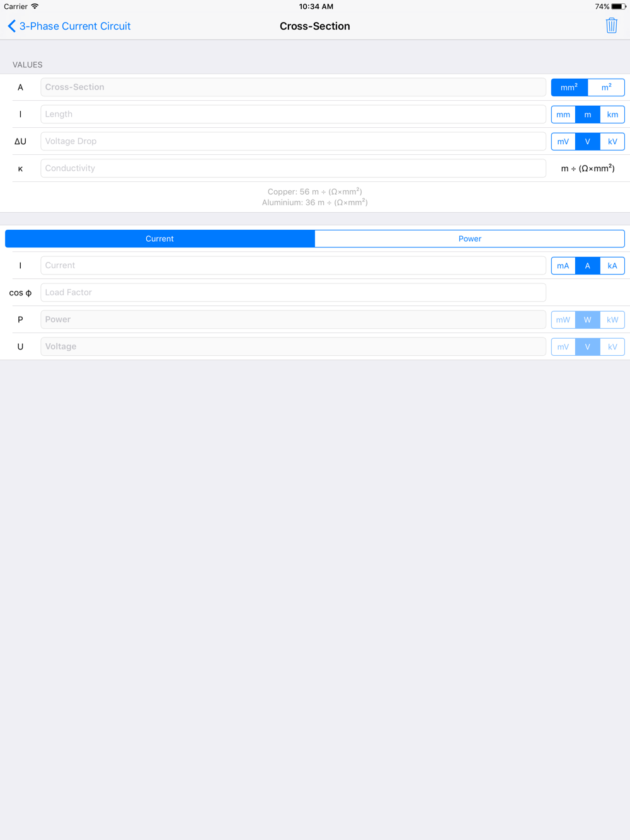Image resolution: width=630 pixels, height=840 pixels.
Task: Set voltage drop unit to kV
Action: click(612, 142)
